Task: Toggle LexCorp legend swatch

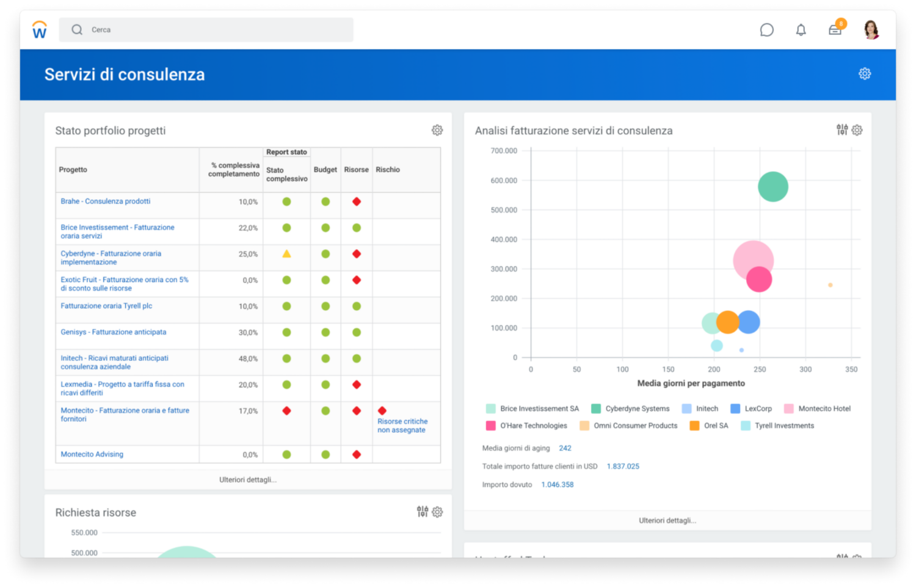Action: click(x=735, y=408)
